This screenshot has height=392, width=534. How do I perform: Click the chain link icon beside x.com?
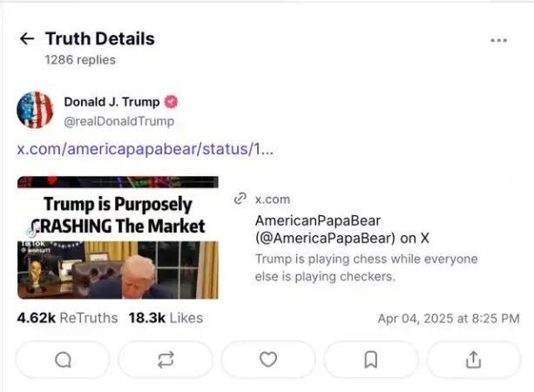coord(241,199)
